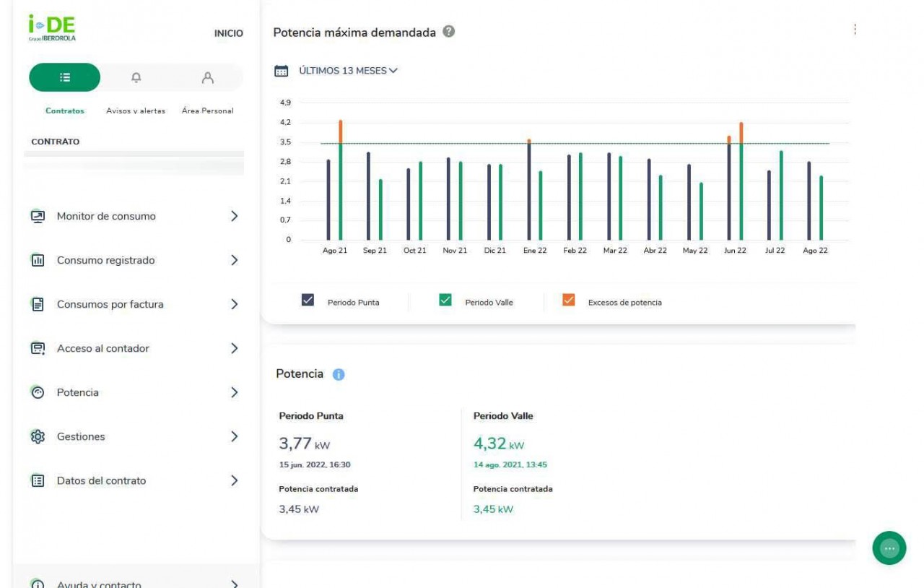Open the ÚLTIMOS 13 MESES dropdown
The image size is (924, 588).
[348, 71]
